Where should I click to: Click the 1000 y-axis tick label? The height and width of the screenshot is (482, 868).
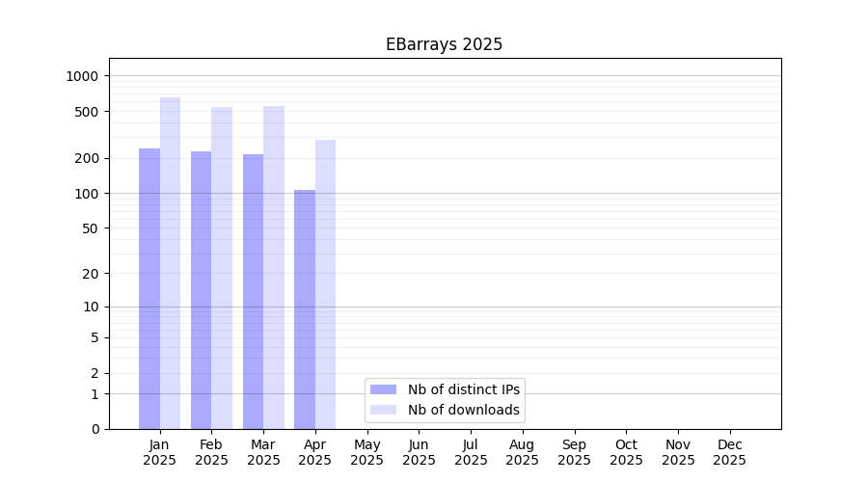[83, 76]
